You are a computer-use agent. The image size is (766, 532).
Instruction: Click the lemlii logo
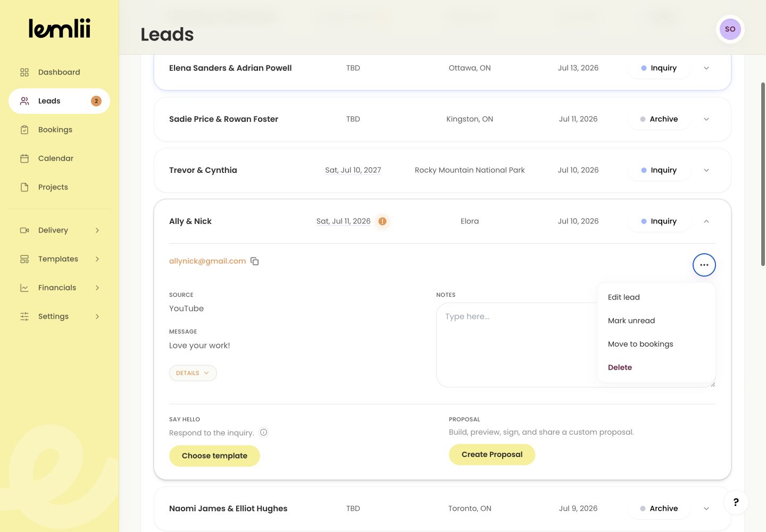(60, 29)
